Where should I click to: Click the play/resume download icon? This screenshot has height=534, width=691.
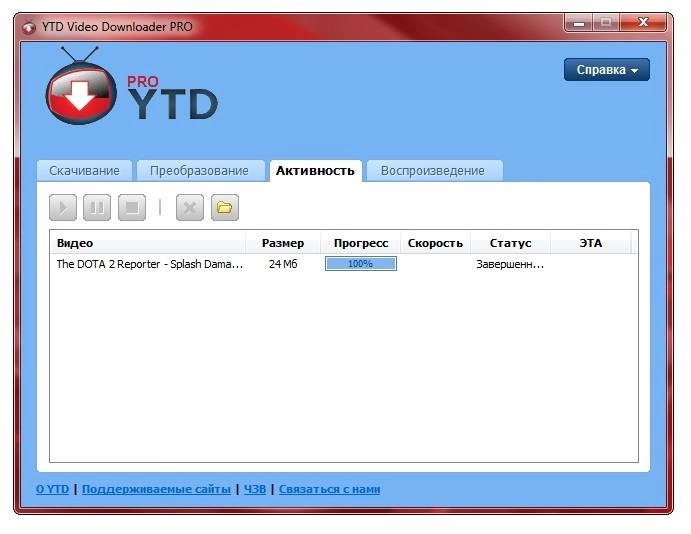pyautogui.click(x=63, y=207)
